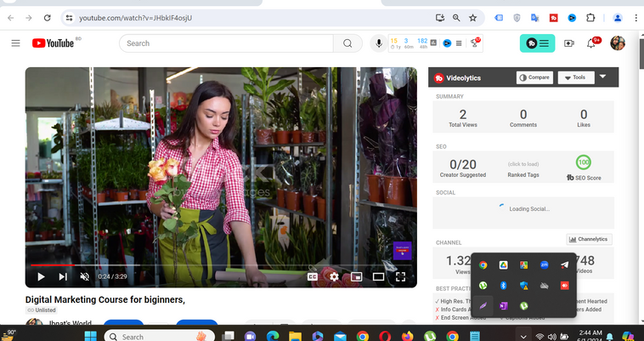Viewport: 644px width, 341px height.
Task: Open the Channelytics button
Action: (588, 240)
